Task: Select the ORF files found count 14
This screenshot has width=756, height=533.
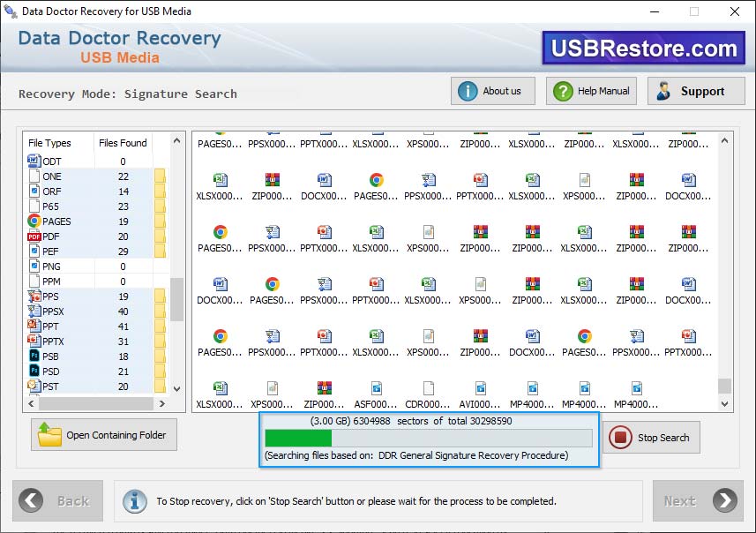Action: tap(124, 191)
